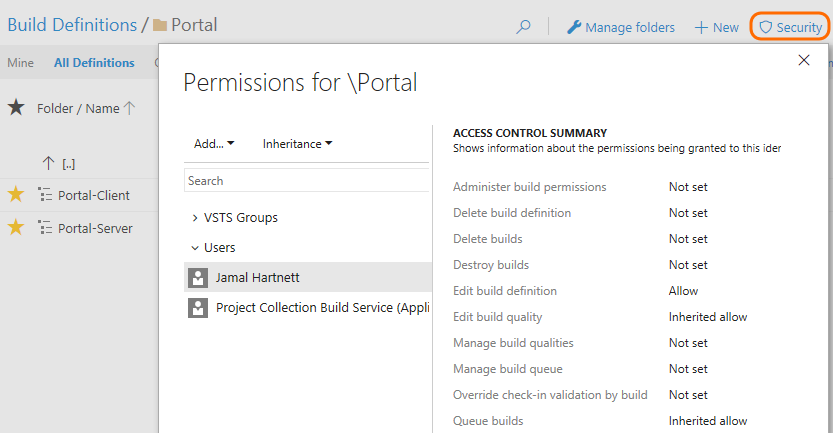833x433 pixels.
Task: Open the search magnifier icon
Action: tap(523, 27)
